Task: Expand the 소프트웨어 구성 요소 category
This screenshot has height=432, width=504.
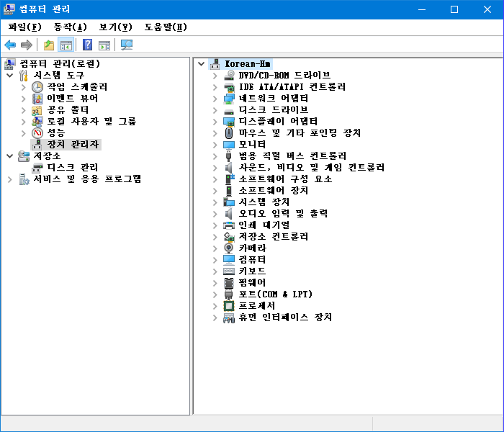Action: coord(215,179)
